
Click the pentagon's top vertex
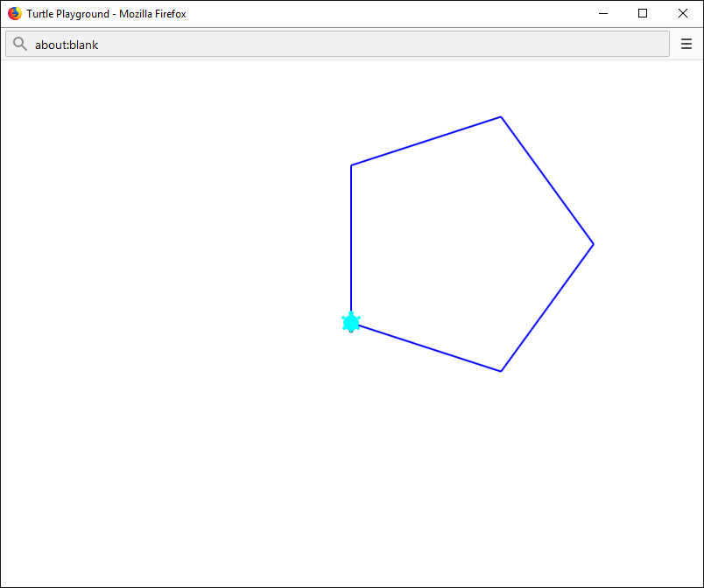(x=501, y=117)
